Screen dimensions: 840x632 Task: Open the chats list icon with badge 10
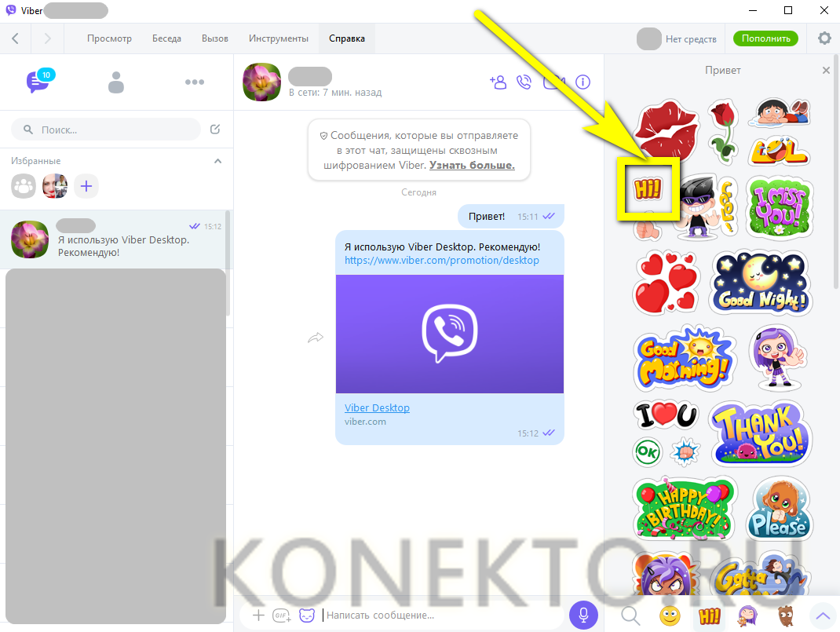tap(39, 82)
